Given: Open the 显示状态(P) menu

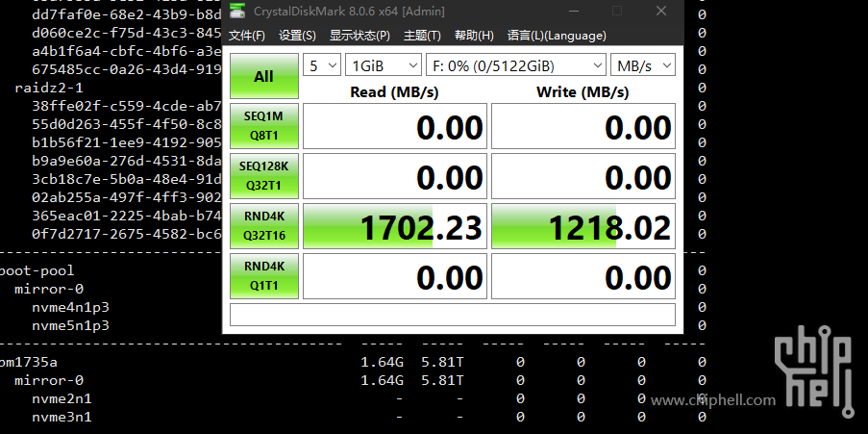Looking at the screenshot, I should tap(360, 36).
